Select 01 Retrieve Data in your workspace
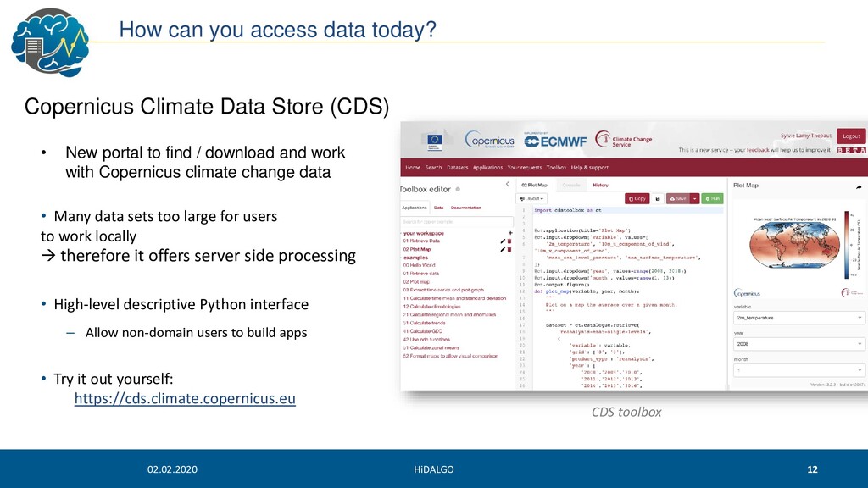The height and width of the screenshot is (488, 868). click(421, 241)
